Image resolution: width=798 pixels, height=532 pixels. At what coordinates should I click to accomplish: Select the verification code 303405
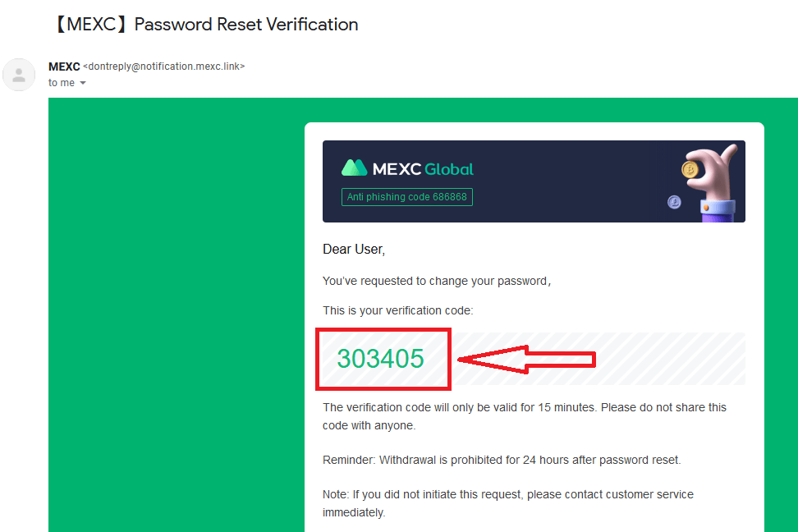pyautogui.click(x=380, y=359)
